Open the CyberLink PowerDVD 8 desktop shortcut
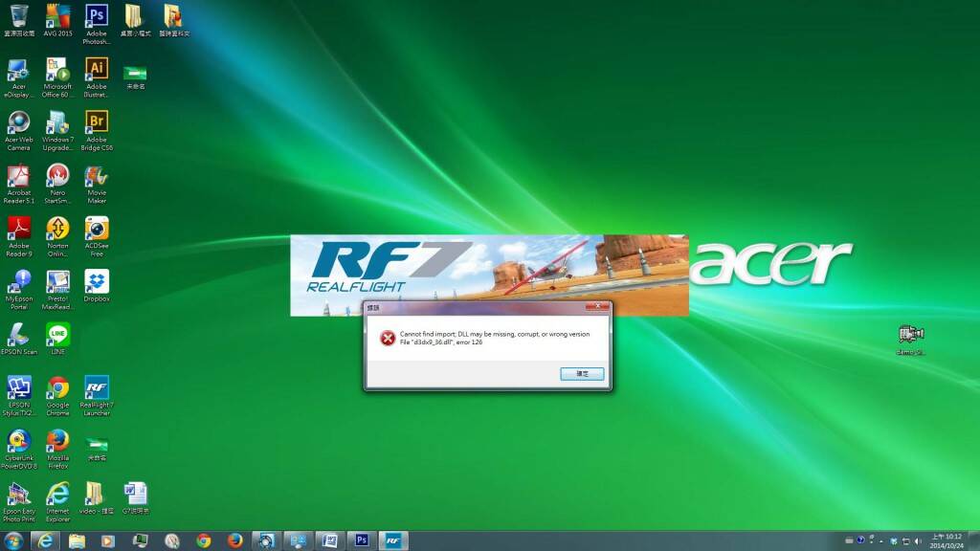 (19, 450)
